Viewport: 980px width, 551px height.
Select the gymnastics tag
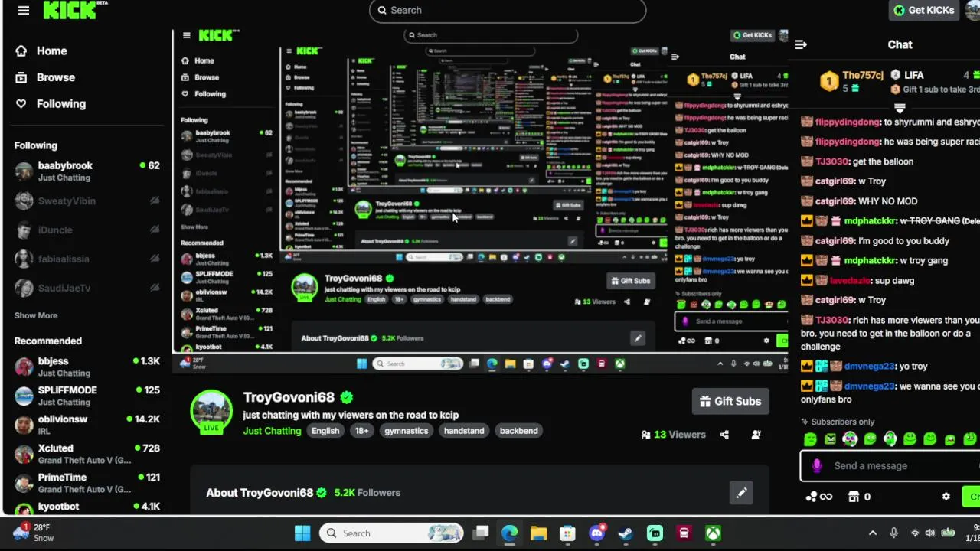tap(406, 431)
